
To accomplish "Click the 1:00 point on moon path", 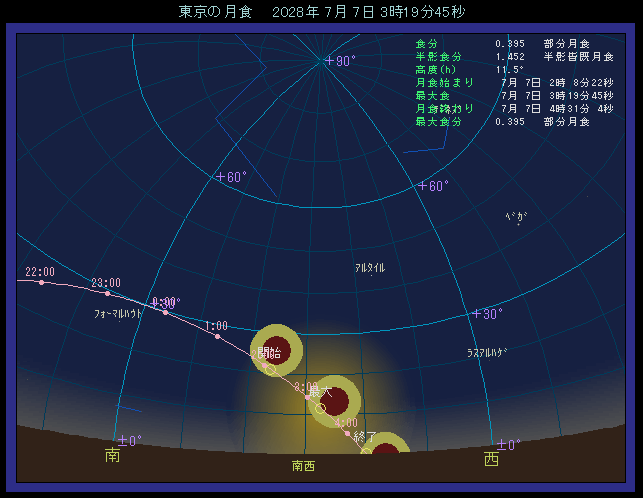I will pos(217,336).
